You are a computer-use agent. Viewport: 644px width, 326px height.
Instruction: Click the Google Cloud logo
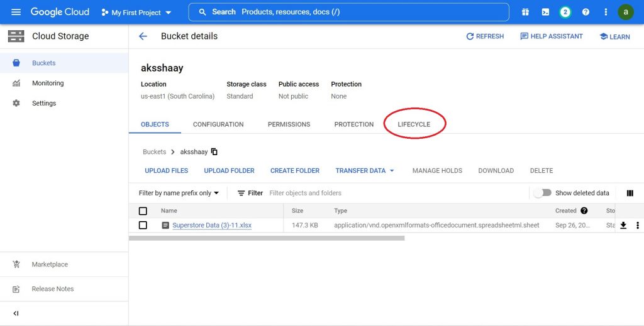tap(60, 12)
